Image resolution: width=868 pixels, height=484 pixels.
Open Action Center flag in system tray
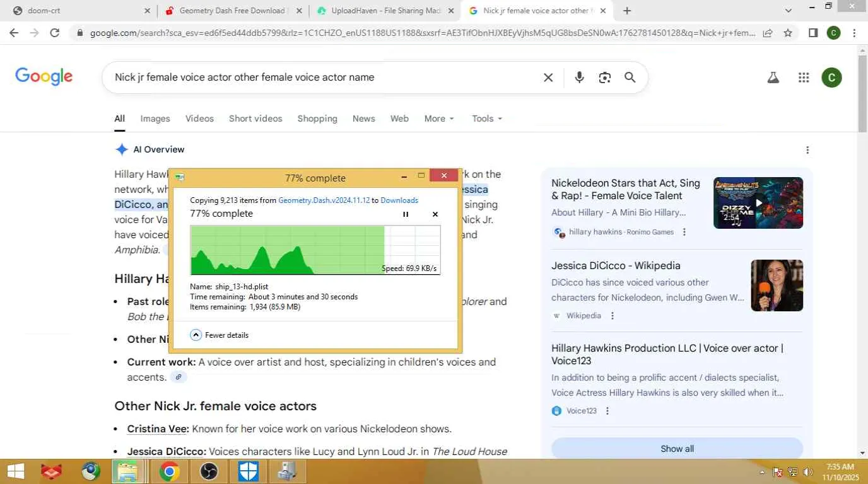tap(778, 472)
